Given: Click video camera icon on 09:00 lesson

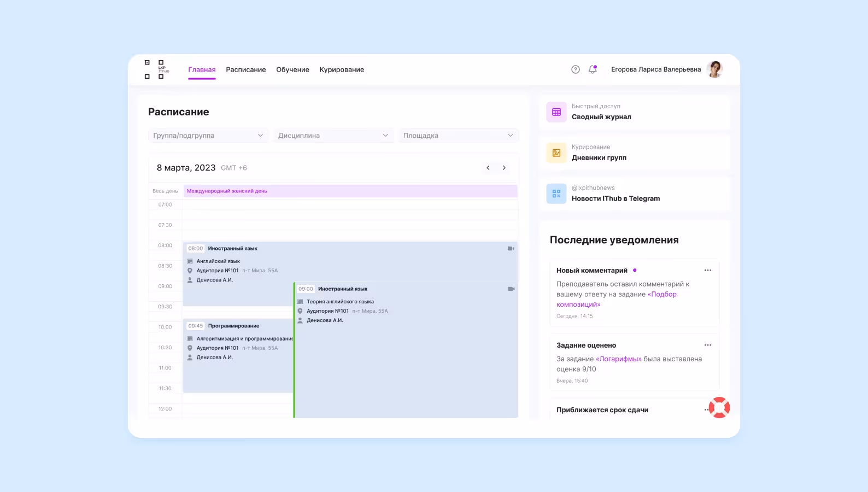Looking at the screenshot, I should (x=511, y=289).
